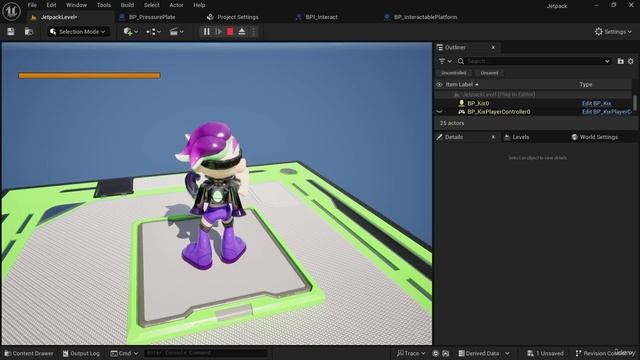The width and height of the screenshot is (640, 360).
Task: Open the Content Drawer
Action: coord(29,353)
